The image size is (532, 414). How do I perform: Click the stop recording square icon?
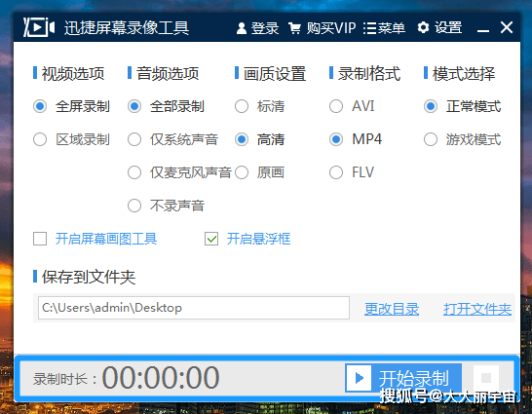coord(486,377)
